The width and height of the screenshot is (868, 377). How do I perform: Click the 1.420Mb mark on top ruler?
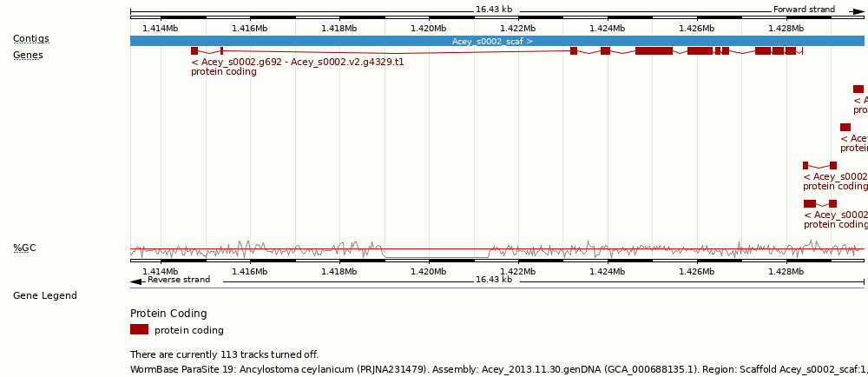pos(428,29)
